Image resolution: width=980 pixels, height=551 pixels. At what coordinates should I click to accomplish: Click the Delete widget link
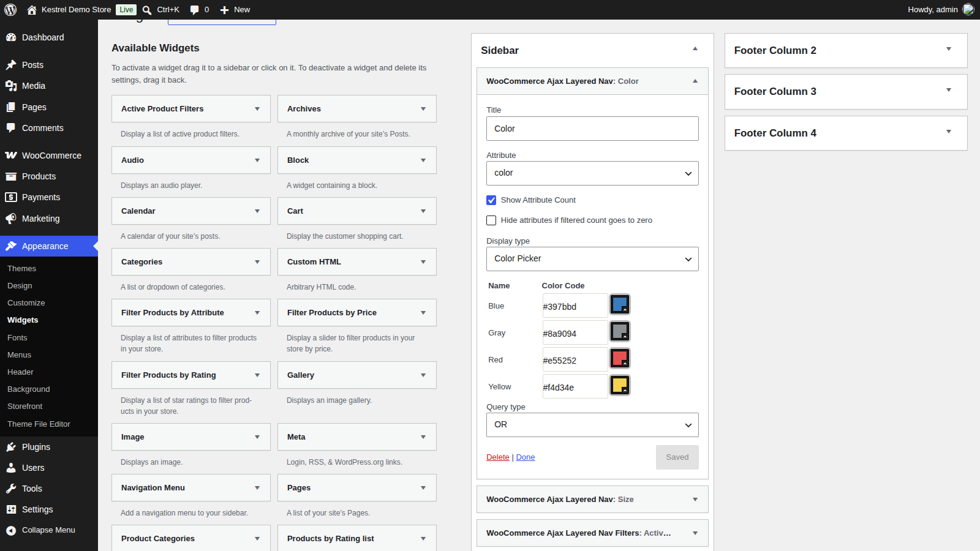[497, 457]
